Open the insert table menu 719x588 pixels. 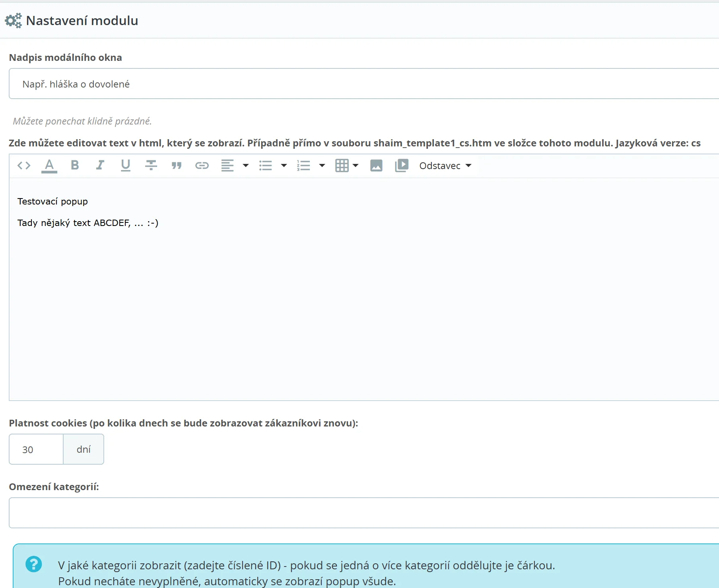click(346, 165)
